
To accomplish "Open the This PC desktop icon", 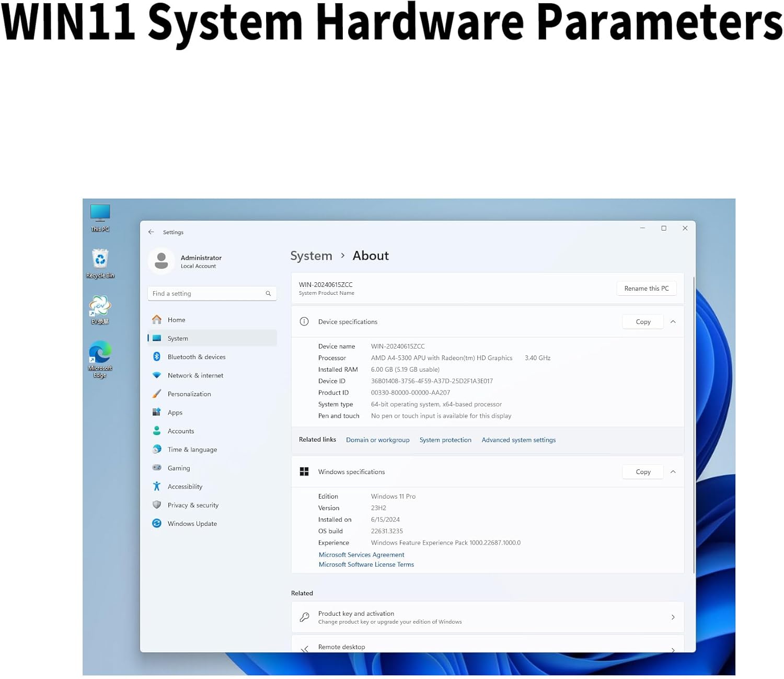I will tap(100, 217).
